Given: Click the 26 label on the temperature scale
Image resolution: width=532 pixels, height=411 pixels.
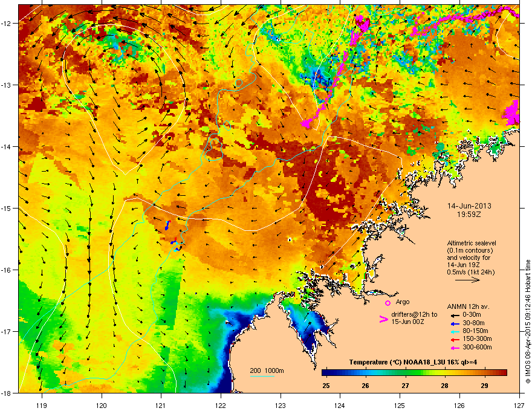Looking at the screenshot, I should [365, 386].
